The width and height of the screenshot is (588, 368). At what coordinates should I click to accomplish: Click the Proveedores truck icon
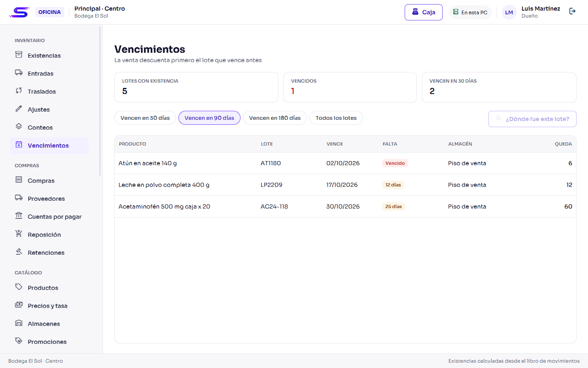[19, 198]
